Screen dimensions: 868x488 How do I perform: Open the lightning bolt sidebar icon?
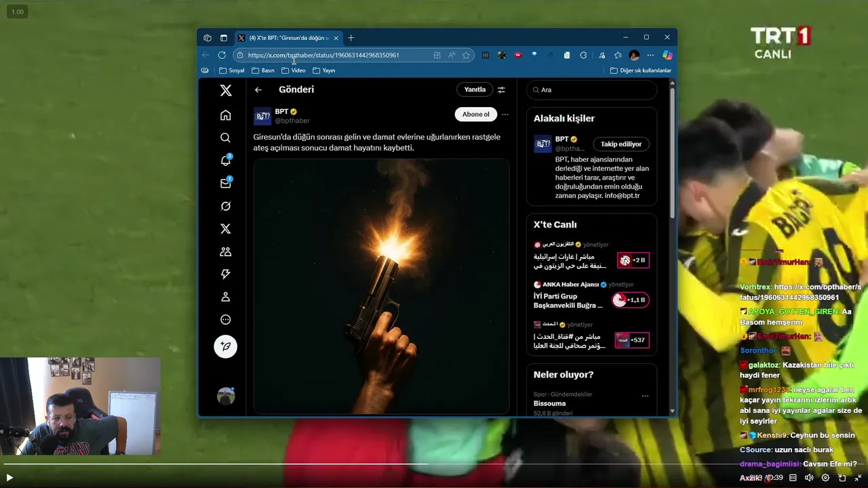click(x=226, y=274)
